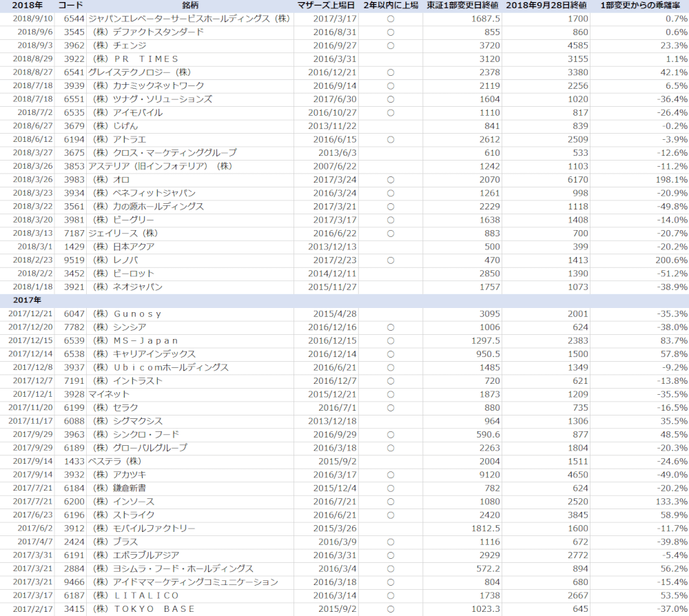This screenshot has width=689, height=616.
Task: Click the price 9120 in the アカツキ row
Action: tap(489, 475)
